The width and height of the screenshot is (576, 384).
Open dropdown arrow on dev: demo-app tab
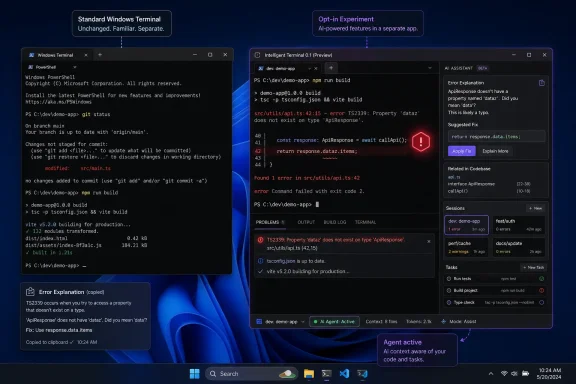[309, 68]
